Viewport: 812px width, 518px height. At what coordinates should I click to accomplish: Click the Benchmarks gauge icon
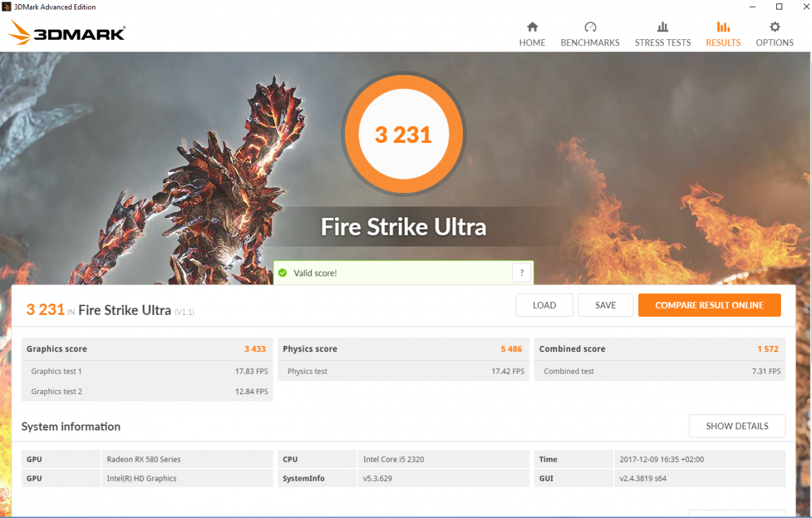click(590, 27)
